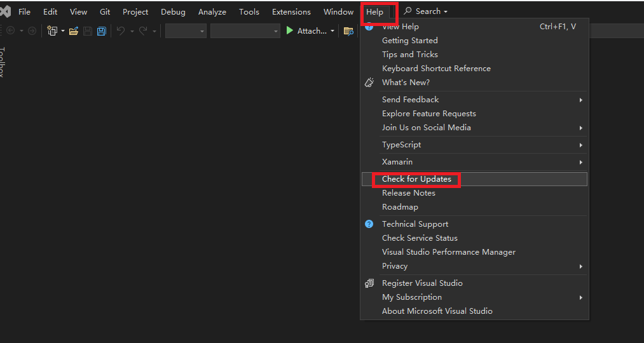Expand the Attach button dropdown arrow

click(x=332, y=31)
